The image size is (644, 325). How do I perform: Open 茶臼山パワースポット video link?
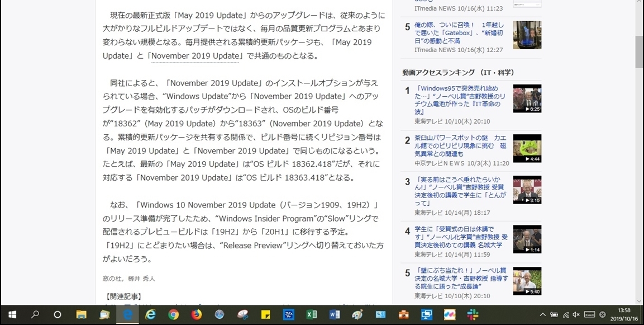coord(460,145)
